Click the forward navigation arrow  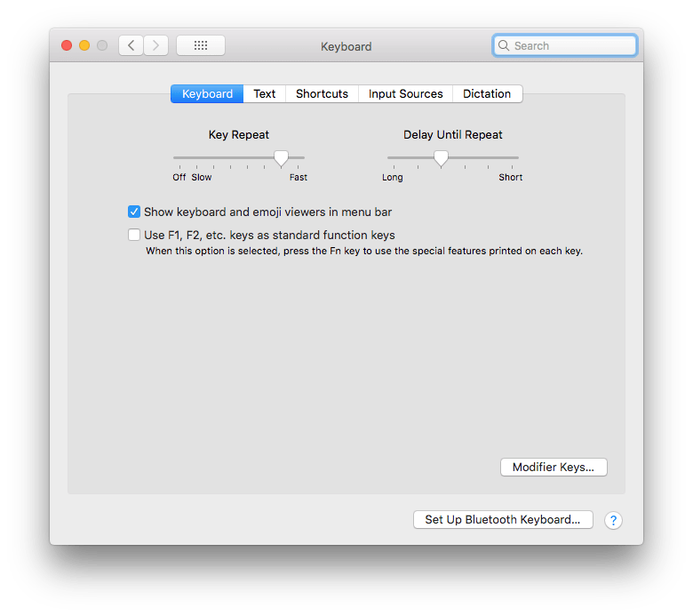coord(156,45)
